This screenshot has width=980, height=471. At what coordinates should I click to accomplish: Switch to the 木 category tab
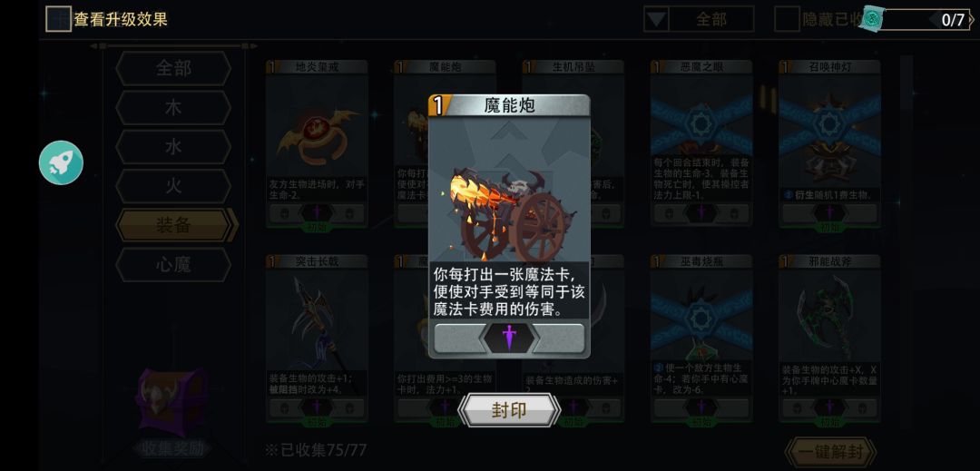[173, 107]
